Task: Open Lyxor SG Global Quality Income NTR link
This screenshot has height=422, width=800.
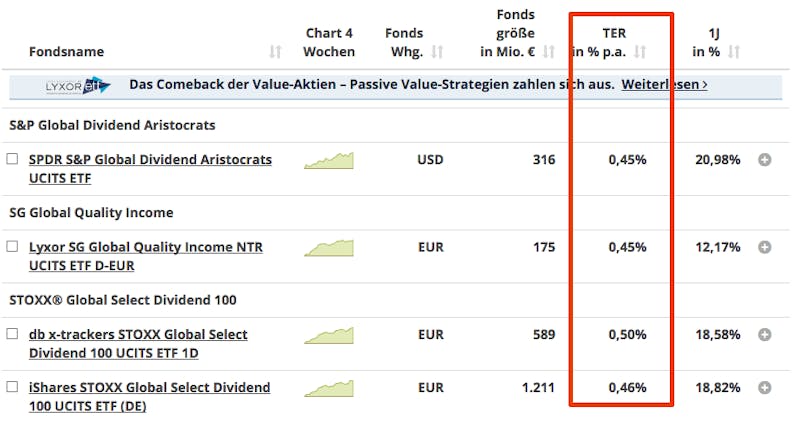Action: tap(145, 256)
